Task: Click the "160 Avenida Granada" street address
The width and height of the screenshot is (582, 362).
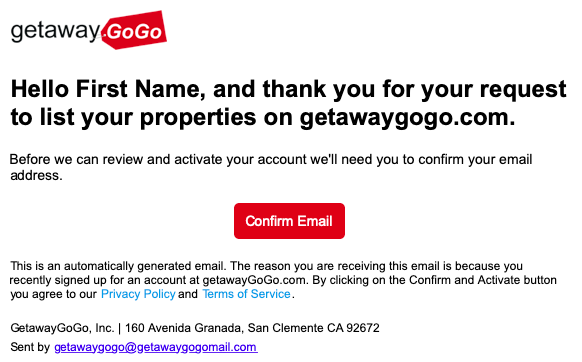Action: pos(184,328)
